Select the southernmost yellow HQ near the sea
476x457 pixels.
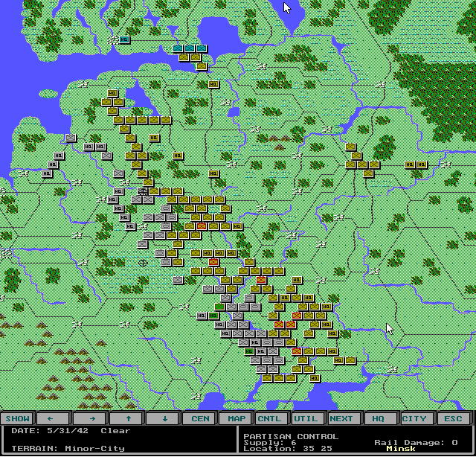[315, 378]
